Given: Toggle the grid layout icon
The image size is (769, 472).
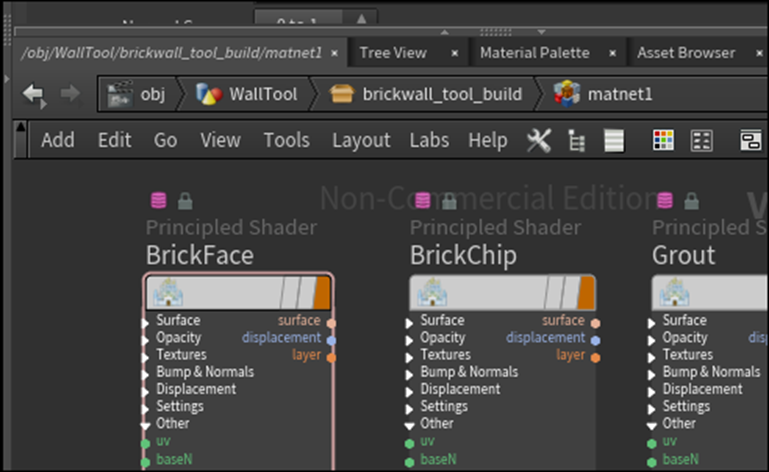Looking at the screenshot, I should tap(701, 141).
